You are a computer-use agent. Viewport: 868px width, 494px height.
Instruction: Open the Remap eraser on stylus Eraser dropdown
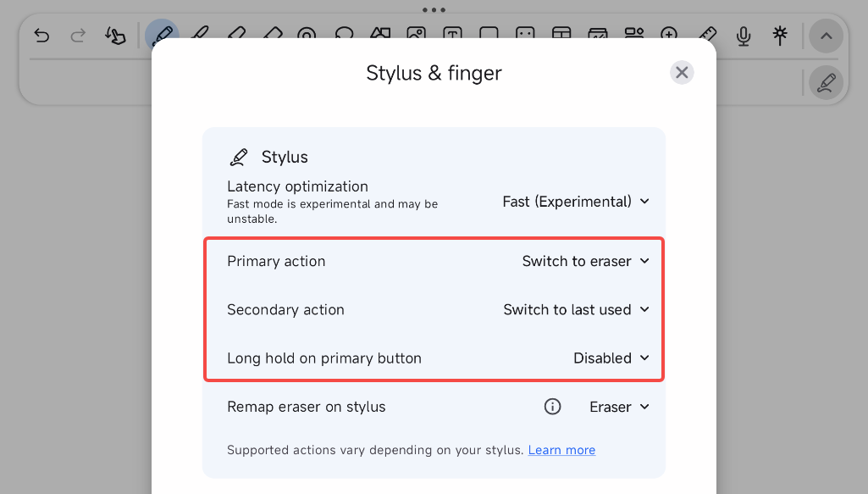(x=619, y=407)
